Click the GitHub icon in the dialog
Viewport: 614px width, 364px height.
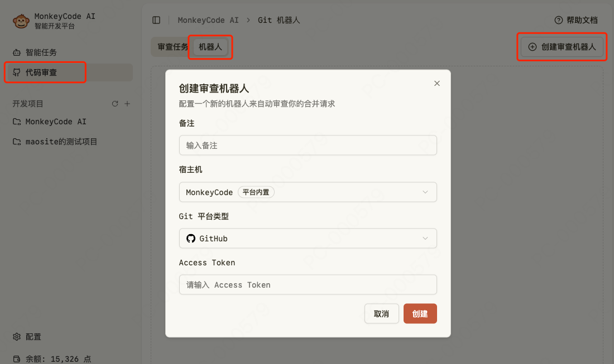pyautogui.click(x=190, y=238)
